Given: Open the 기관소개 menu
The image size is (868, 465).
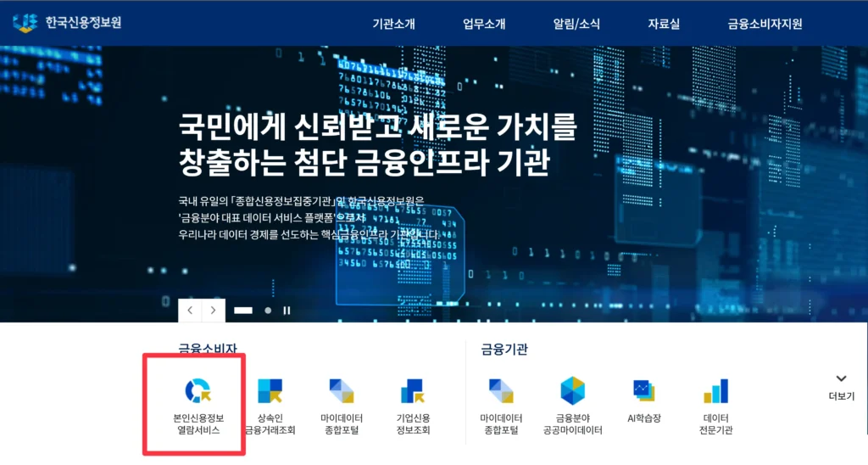Looking at the screenshot, I should pos(393,24).
